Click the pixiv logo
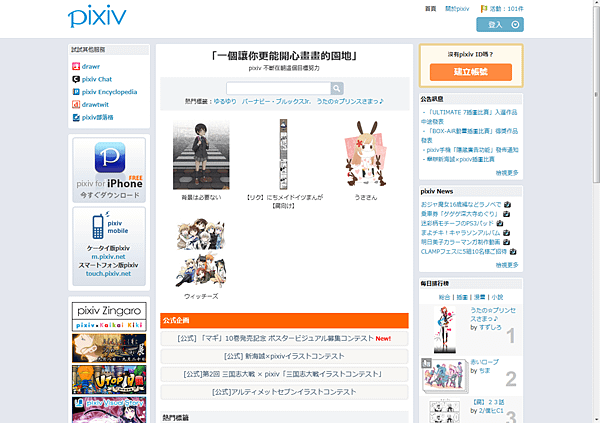 pos(97,16)
